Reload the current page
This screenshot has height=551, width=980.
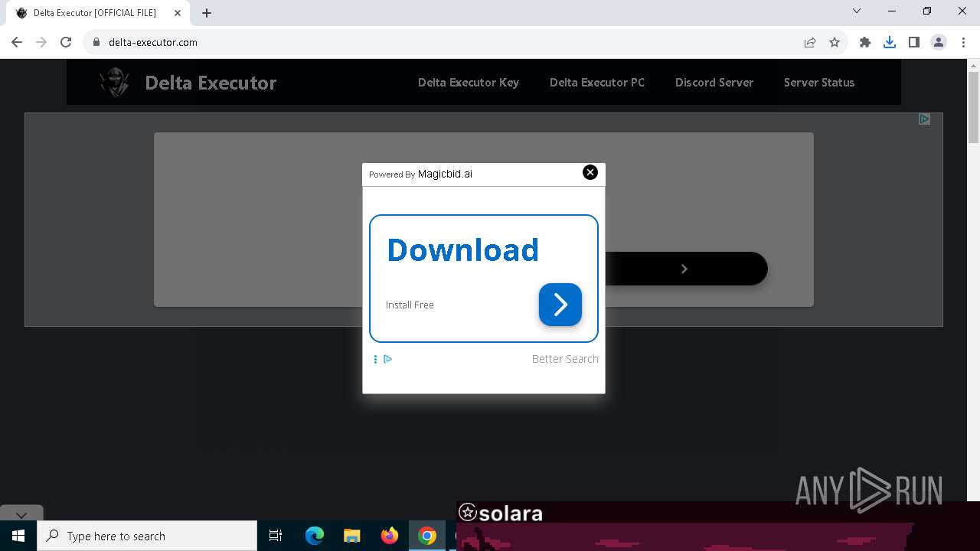pyautogui.click(x=66, y=42)
